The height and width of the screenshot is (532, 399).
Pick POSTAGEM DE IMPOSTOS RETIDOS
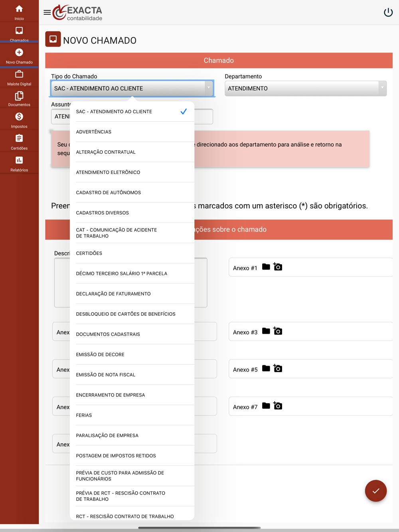(x=132, y=456)
